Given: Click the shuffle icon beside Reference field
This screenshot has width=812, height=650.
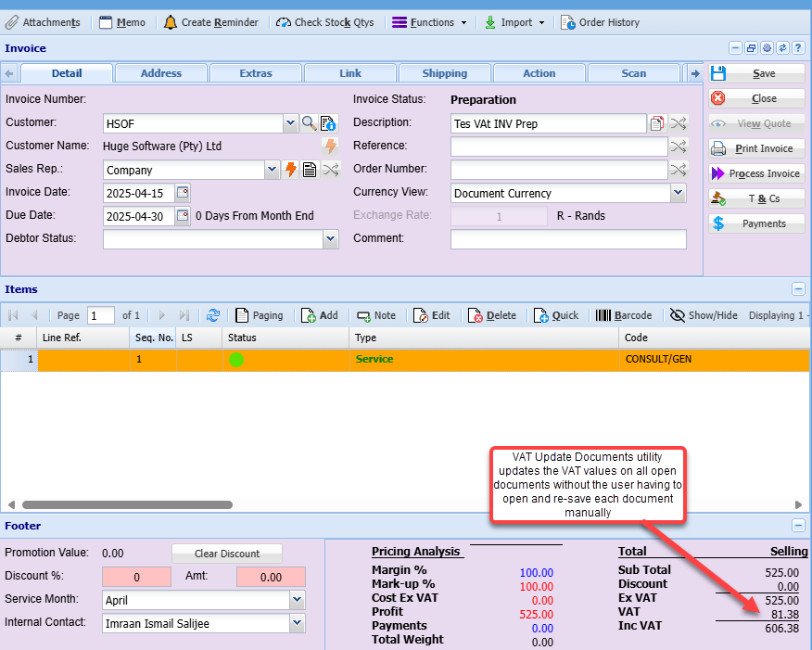Looking at the screenshot, I should pos(679,146).
